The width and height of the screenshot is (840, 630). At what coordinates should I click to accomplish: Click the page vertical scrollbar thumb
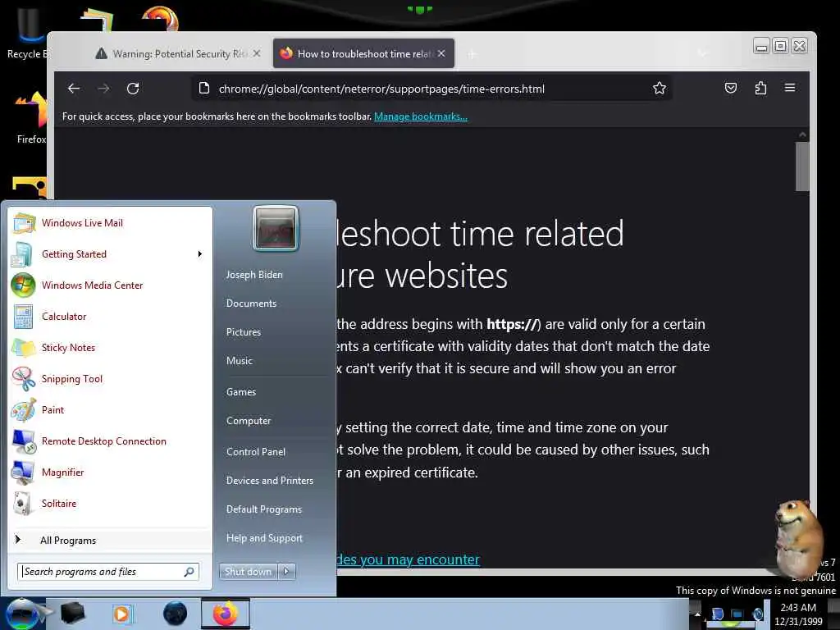coord(802,166)
